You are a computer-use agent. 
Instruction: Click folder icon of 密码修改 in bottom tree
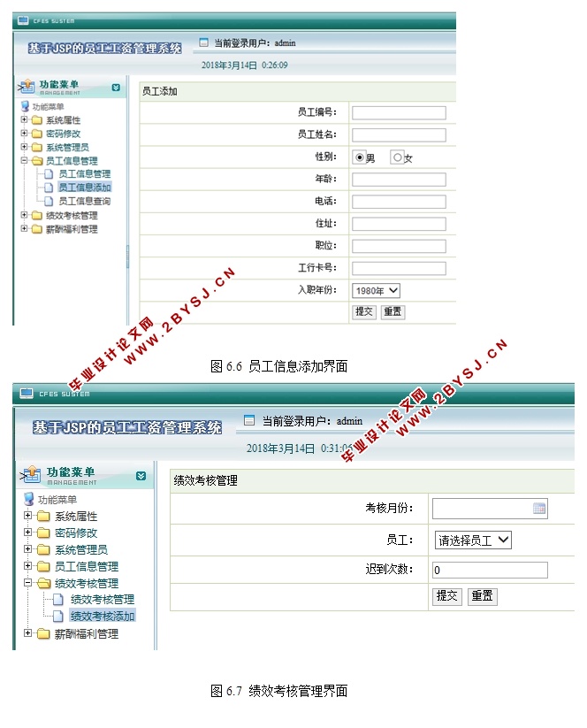43,533
